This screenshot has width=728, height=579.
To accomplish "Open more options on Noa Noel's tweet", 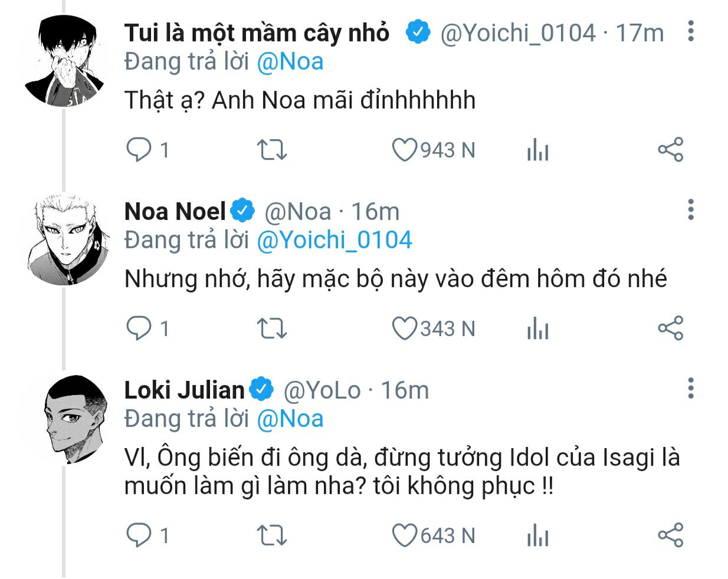I will point(690,209).
